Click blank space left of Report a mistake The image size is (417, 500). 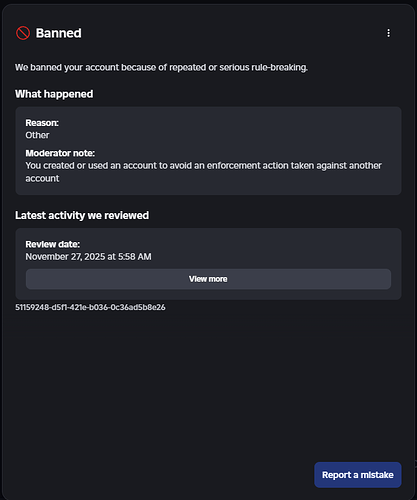coord(167,475)
